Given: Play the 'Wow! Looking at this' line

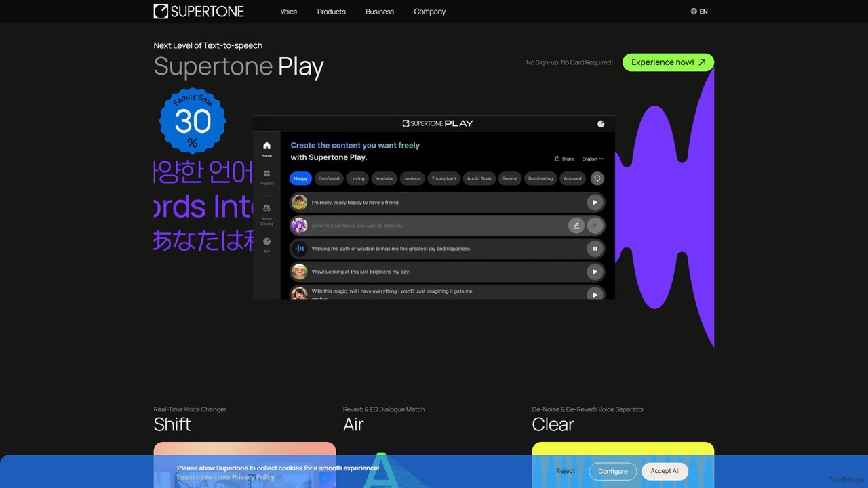Looking at the screenshot, I should [x=595, y=272].
